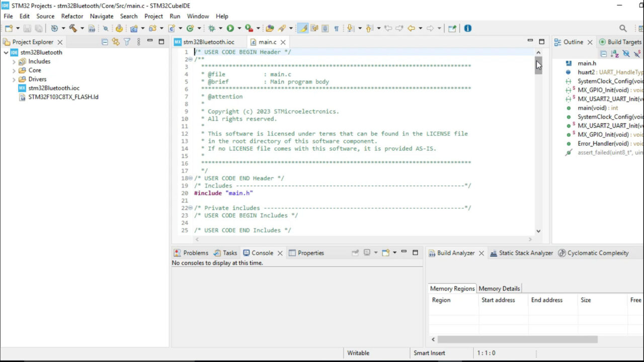Click the Save toolbar icon
Image resolution: width=644 pixels, height=362 pixels.
[x=27, y=29]
